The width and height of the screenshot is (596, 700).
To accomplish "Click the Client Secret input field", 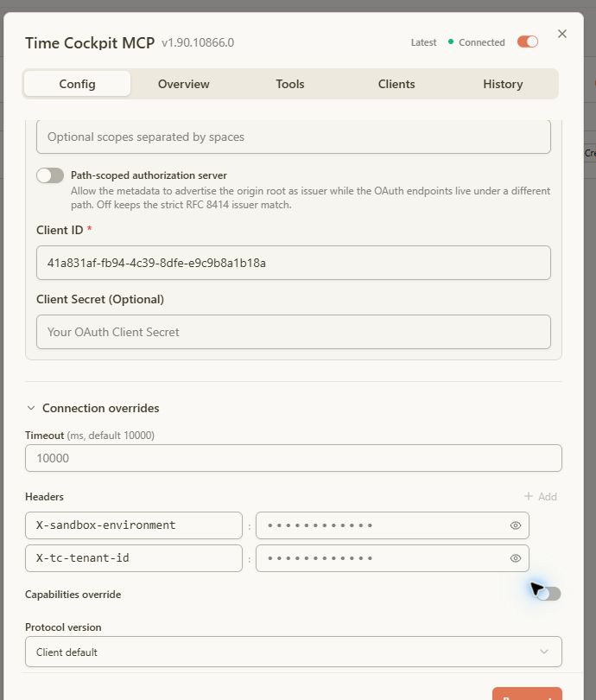I will [294, 332].
